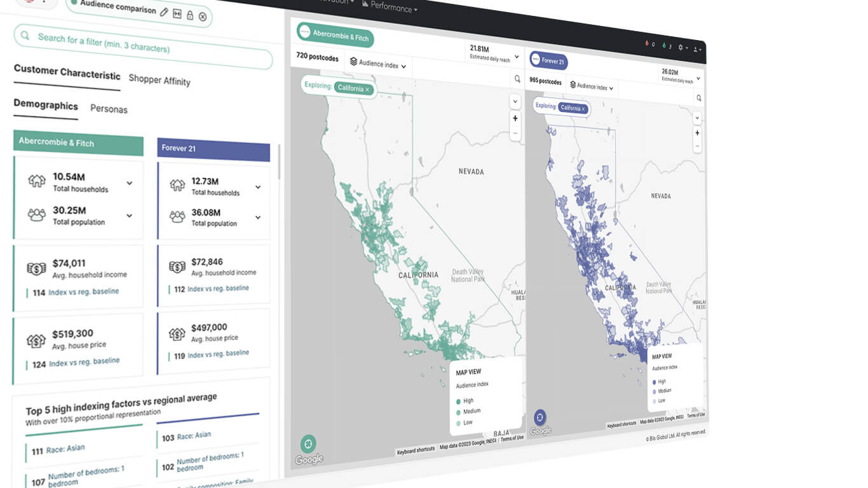Zoom out on the Forever 21 map
The height and width of the screenshot is (488, 868).
(697, 146)
